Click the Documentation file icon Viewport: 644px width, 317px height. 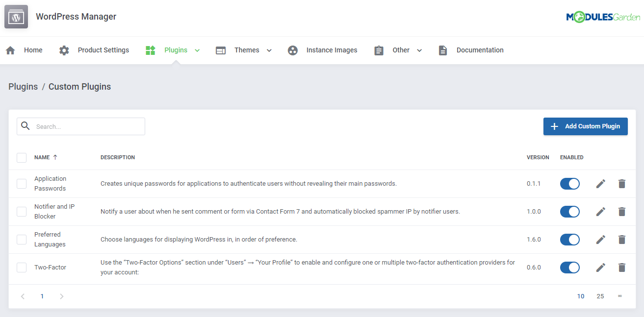(x=443, y=50)
